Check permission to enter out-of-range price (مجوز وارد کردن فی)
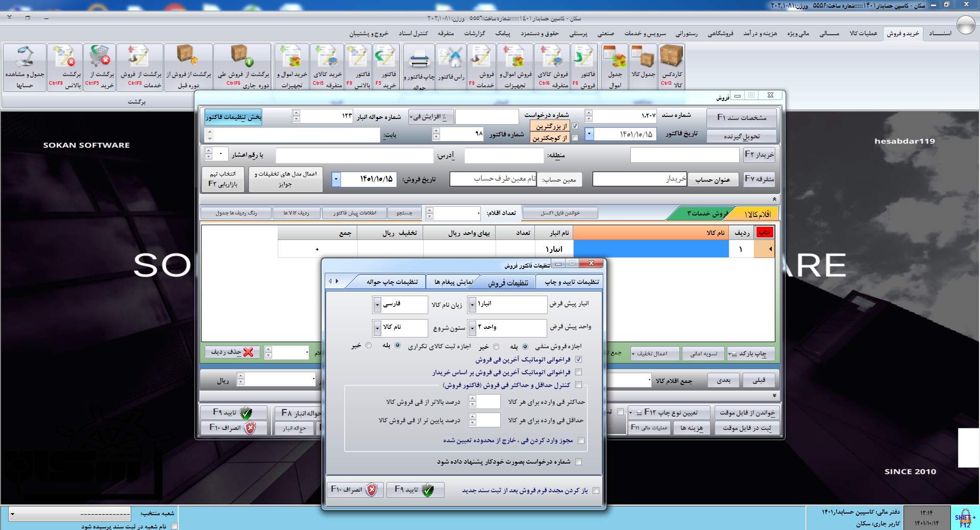Image resolution: width=980 pixels, height=530 pixels. tap(581, 441)
